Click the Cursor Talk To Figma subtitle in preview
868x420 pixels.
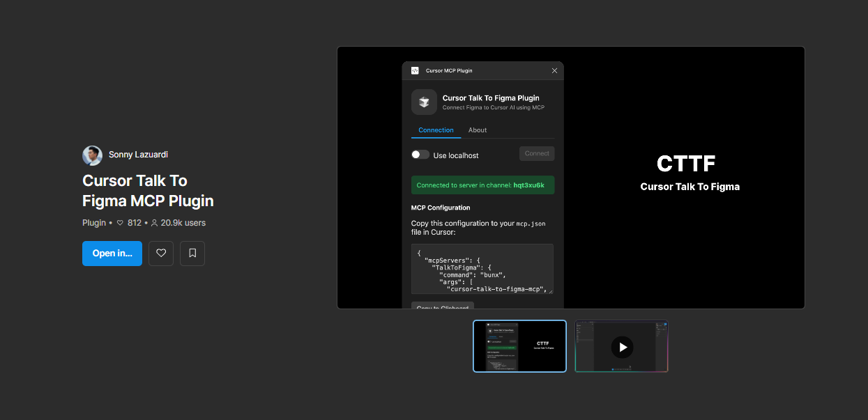[x=690, y=187]
